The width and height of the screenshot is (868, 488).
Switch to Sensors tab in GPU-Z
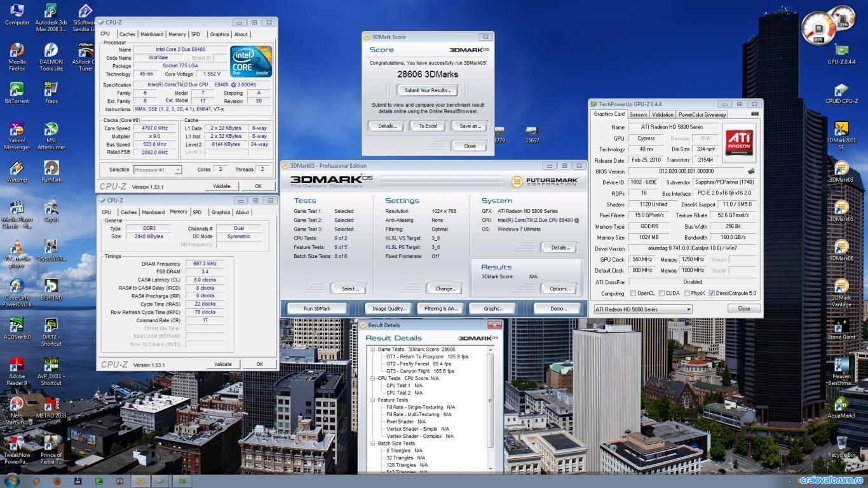point(638,115)
